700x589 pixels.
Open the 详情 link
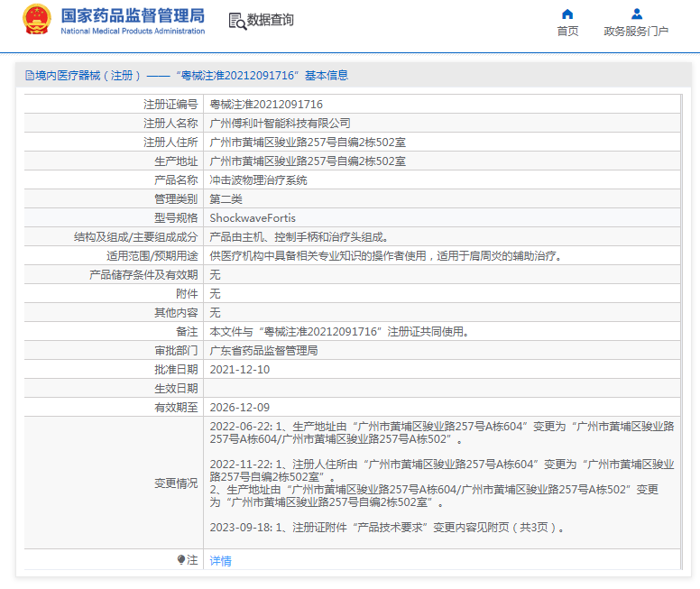(x=220, y=561)
